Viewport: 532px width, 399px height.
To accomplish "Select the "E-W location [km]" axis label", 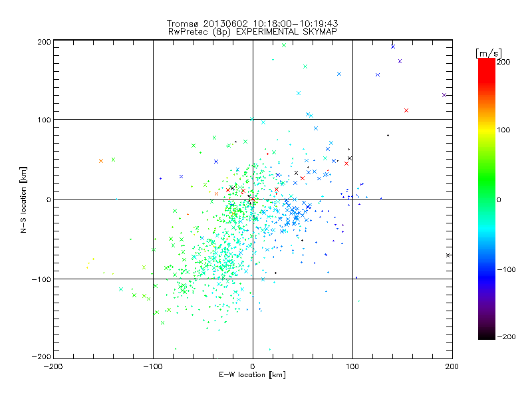I will [x=252, y=374].
